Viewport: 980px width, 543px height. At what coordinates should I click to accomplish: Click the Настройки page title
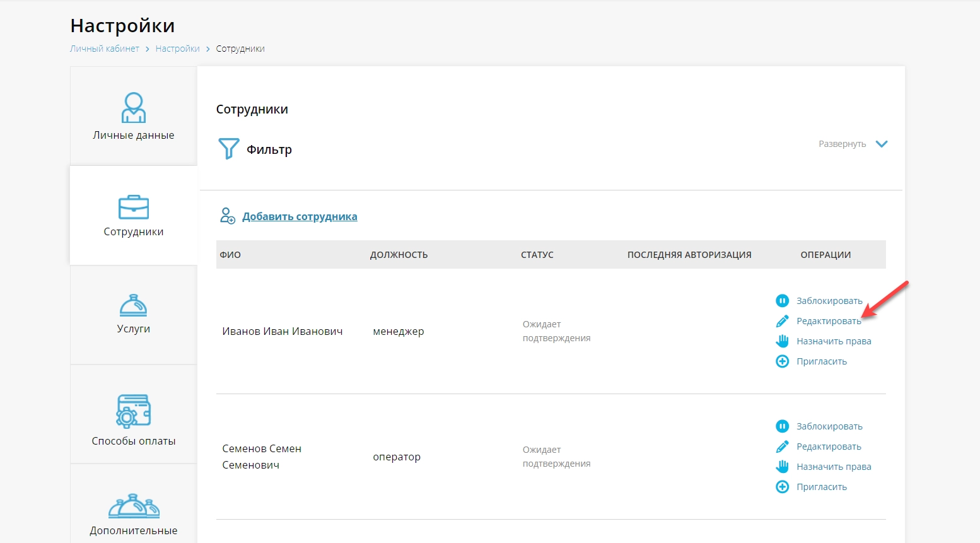tap(122, 25)
